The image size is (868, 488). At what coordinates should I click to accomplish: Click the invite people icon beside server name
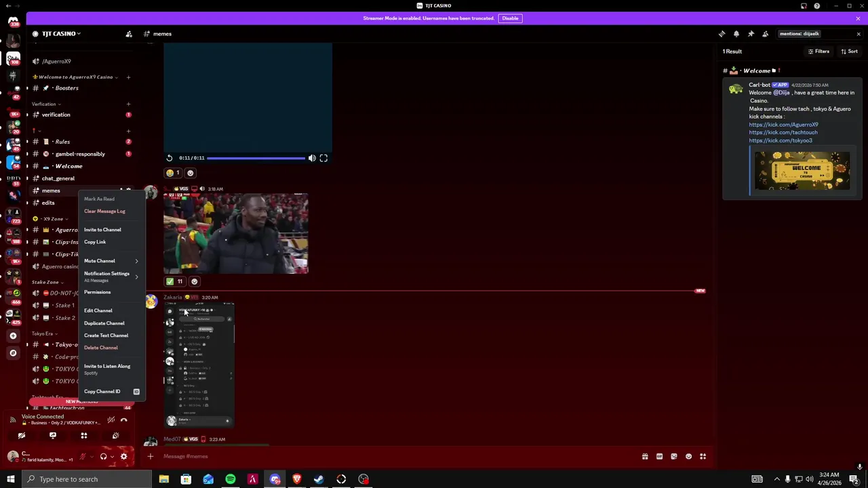129,34
